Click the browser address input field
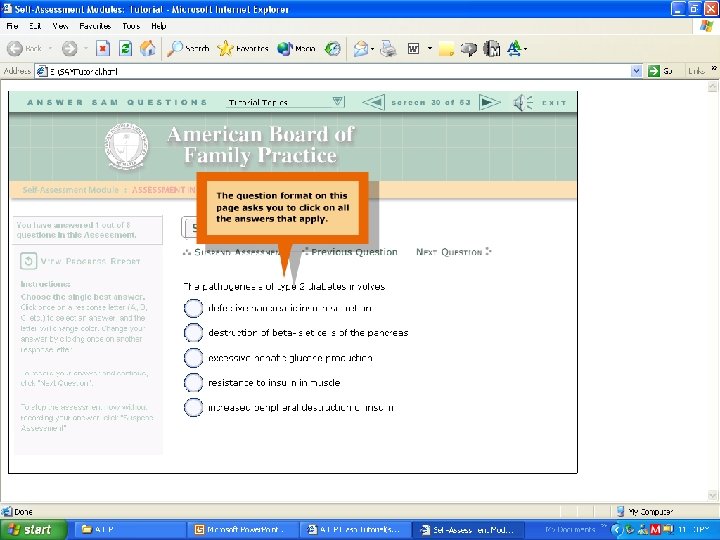The width and height of the screenshot is (720, 540). coord(333,71)
